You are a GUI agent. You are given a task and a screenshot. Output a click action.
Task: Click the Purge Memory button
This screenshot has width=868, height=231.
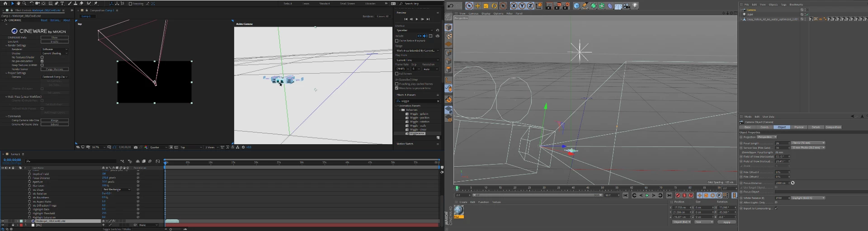click(55, 69)
